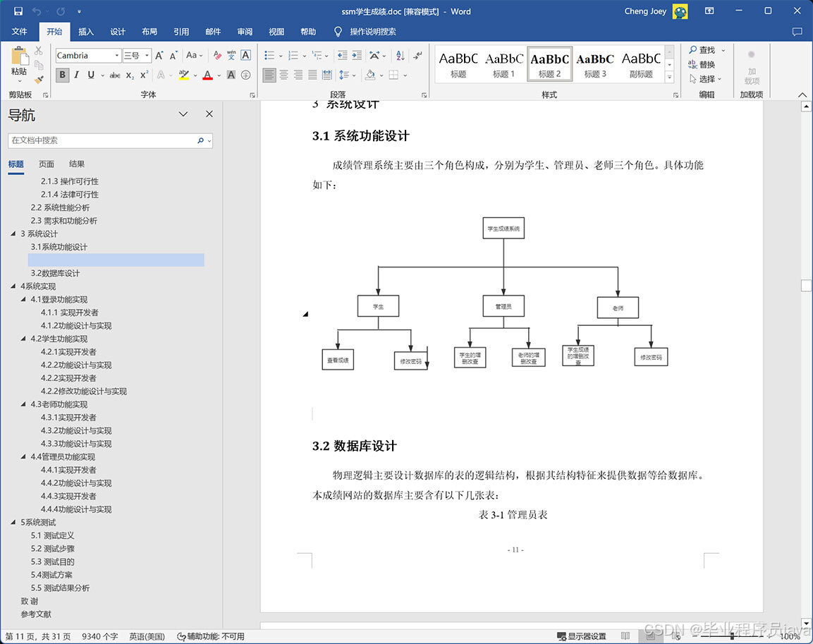Collapse the 4.2学生功能实现 tree node

[x=23, y=339]
